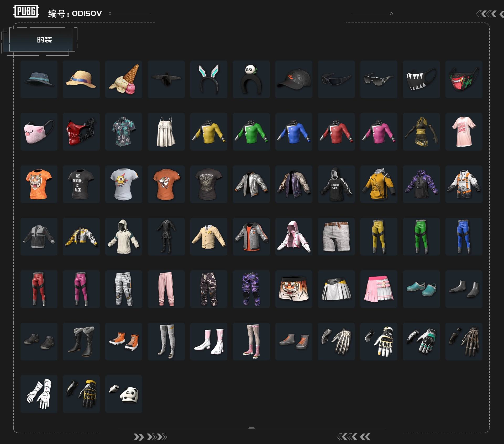Choose the straw sun hat
Screen dimensions: 504x444
pos(81,79)
